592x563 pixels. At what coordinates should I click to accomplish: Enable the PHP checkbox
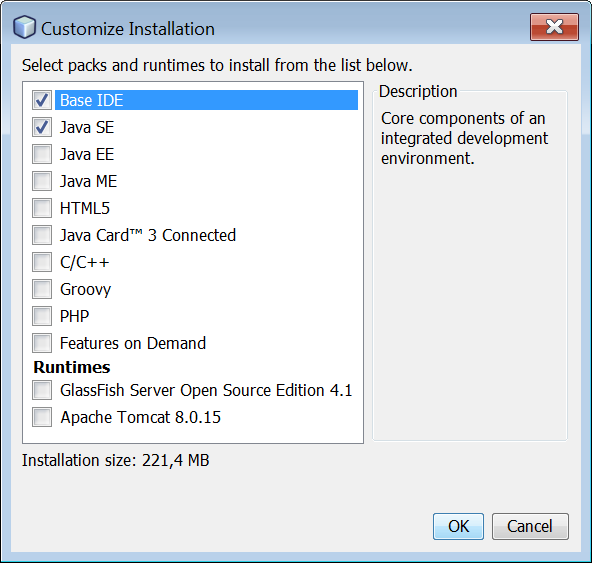[42, 316]
